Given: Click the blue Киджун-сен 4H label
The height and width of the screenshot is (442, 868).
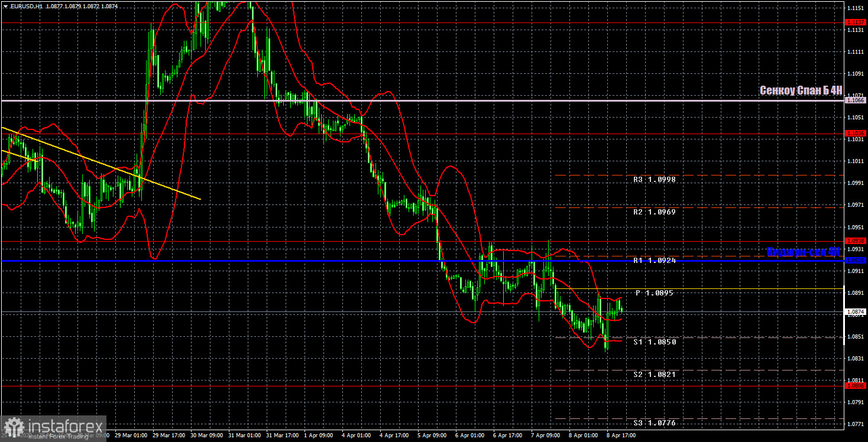Looking at the screenshot, I should pyautogui.click(x=804, y=252).
